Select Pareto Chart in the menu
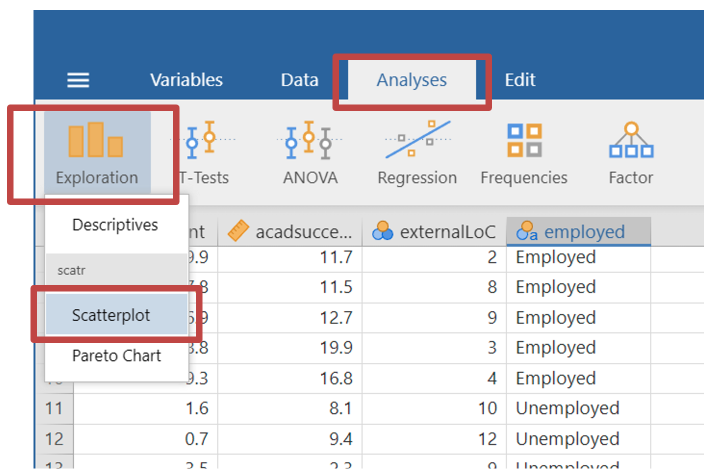 click(115, 355)
